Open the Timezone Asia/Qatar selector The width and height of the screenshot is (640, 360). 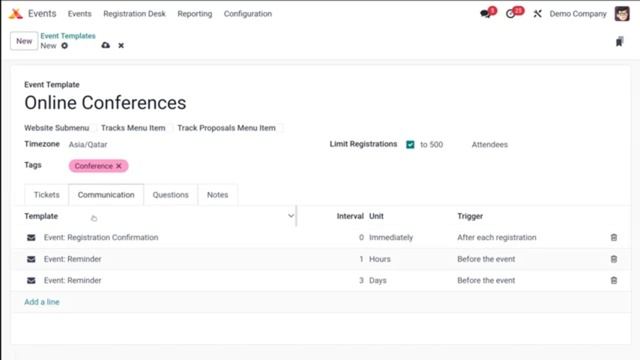pos(88,144)
